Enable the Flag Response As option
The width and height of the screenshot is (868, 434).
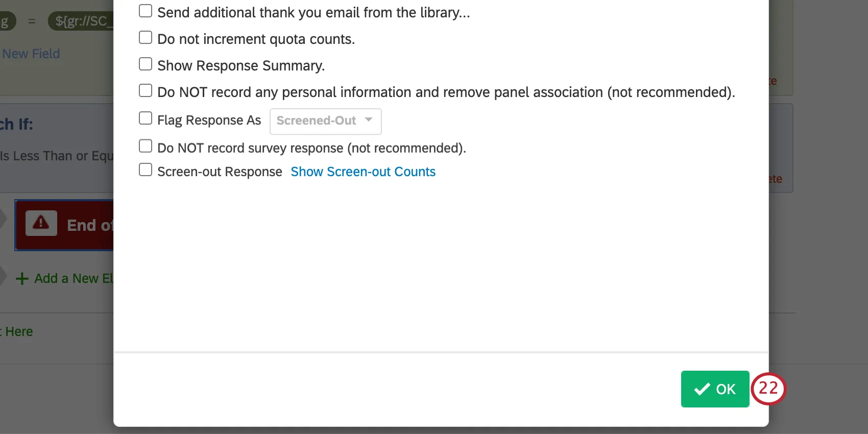[x=146, y=118]
